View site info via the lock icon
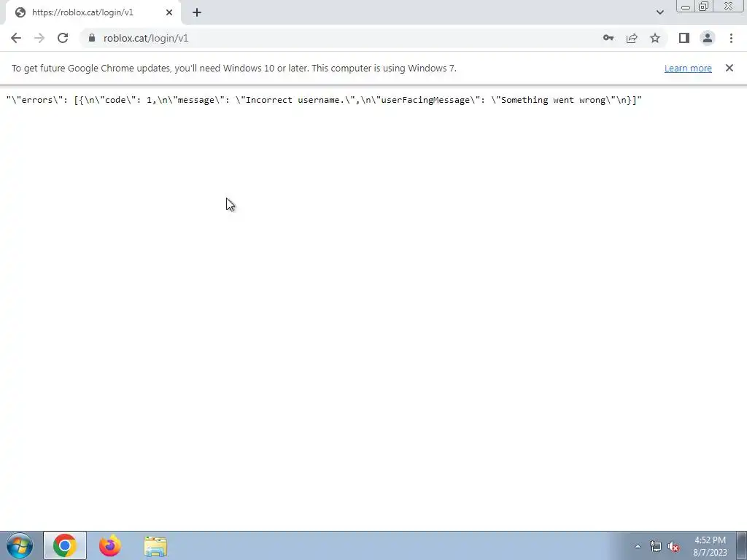The width and height of the screenshot is (747, 560). point(92,38)
